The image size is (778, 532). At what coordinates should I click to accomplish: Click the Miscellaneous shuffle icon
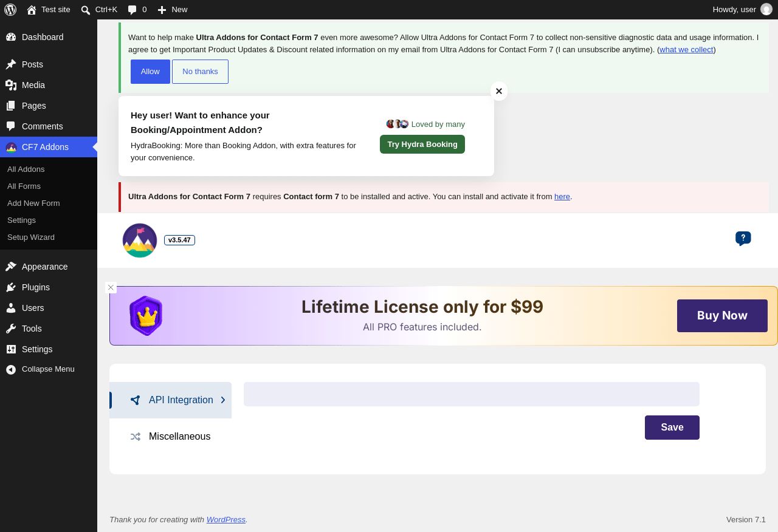pyautogui.click(x=136, y=437)
